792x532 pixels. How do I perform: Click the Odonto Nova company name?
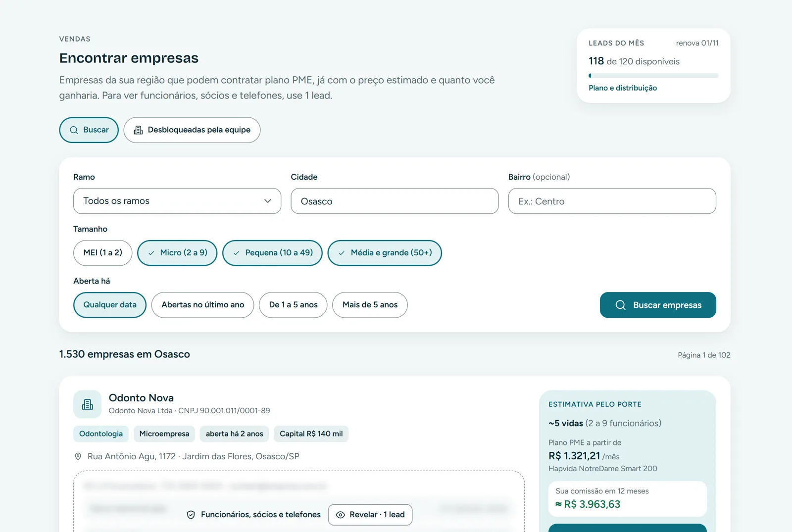click(141, 398)
